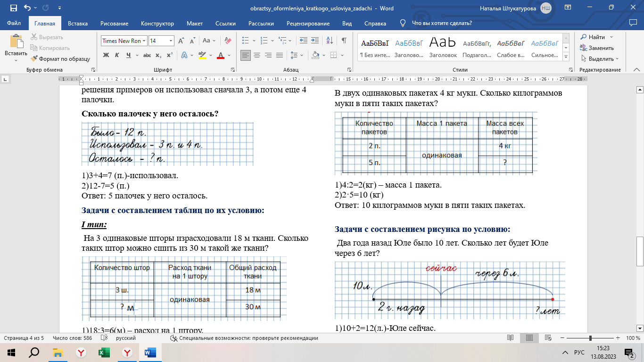Apply the 'Без интервала' style

pyautogui.click(x=375, y=48)
